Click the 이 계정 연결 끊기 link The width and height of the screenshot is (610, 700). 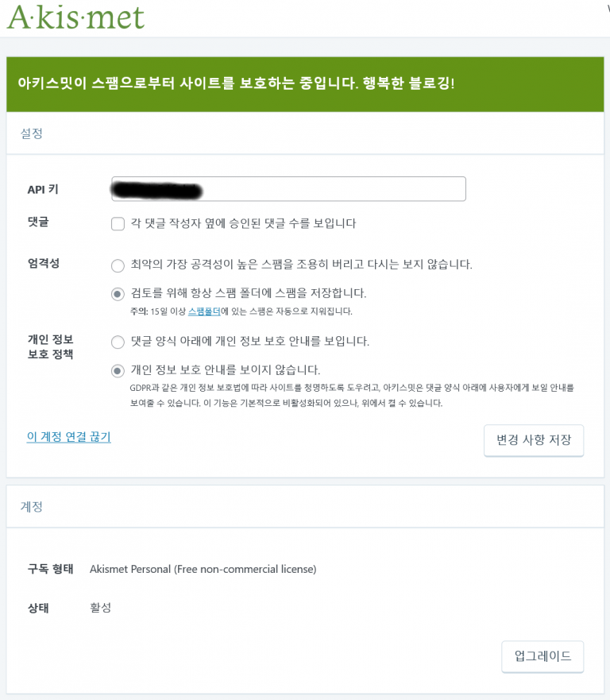69,437
